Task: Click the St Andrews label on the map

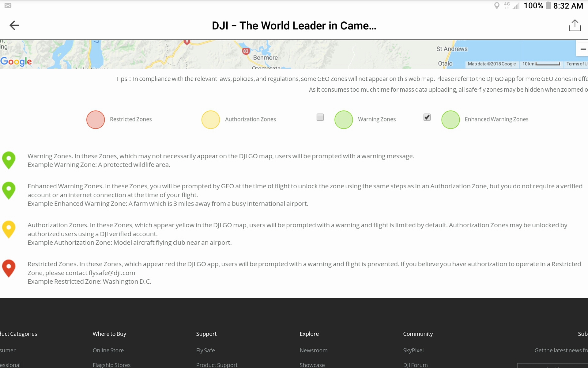Action: tap(452, 49)
